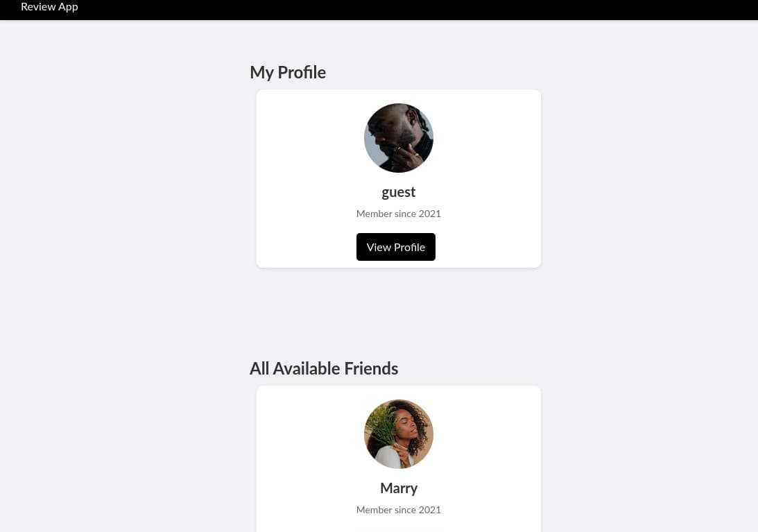Screen dimensions: 758x532
Task: Click empty area of black navigation bar
Action: click(x=416, y=8)
